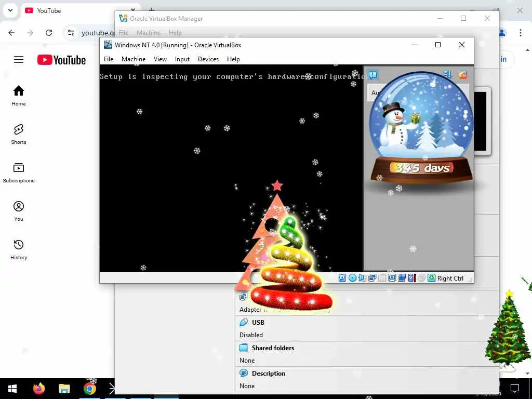The image size is (532, 399).
Task: Open Machine menu in VirtualBox Manager window
Action: coord(149,33)
